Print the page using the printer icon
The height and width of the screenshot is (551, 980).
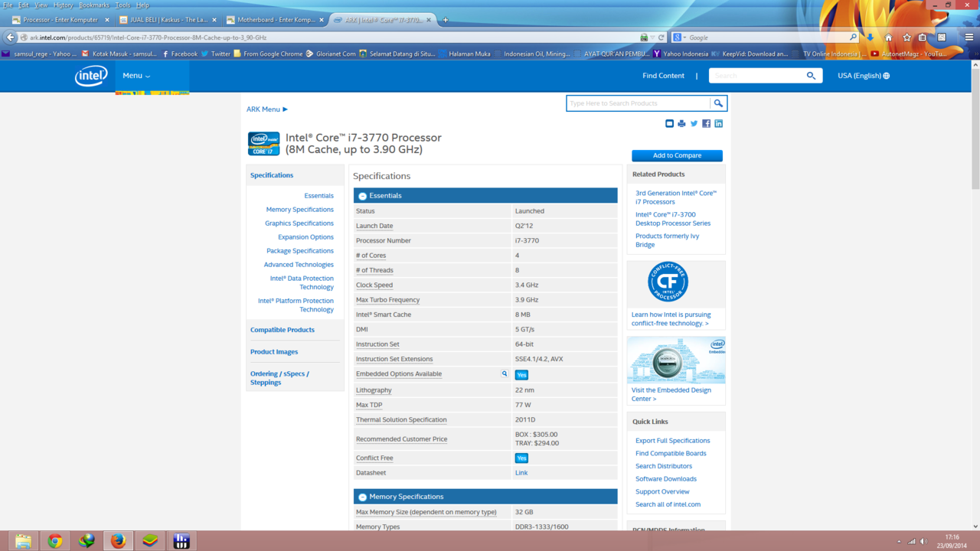click(681, 123)
